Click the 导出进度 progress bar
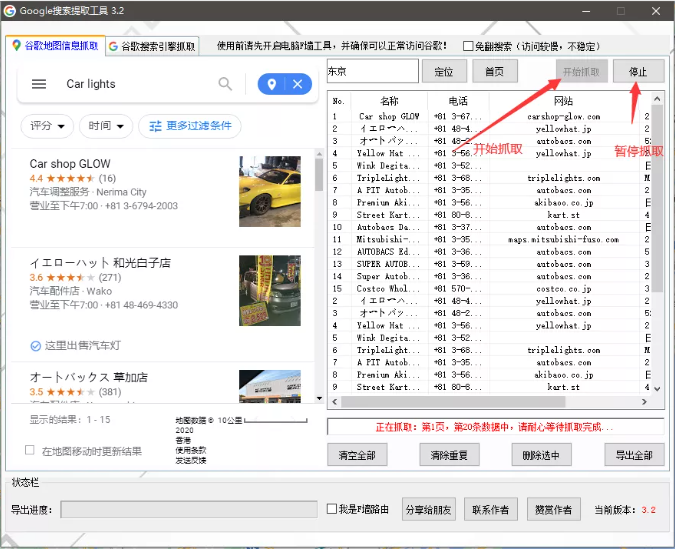 point(189,509)
